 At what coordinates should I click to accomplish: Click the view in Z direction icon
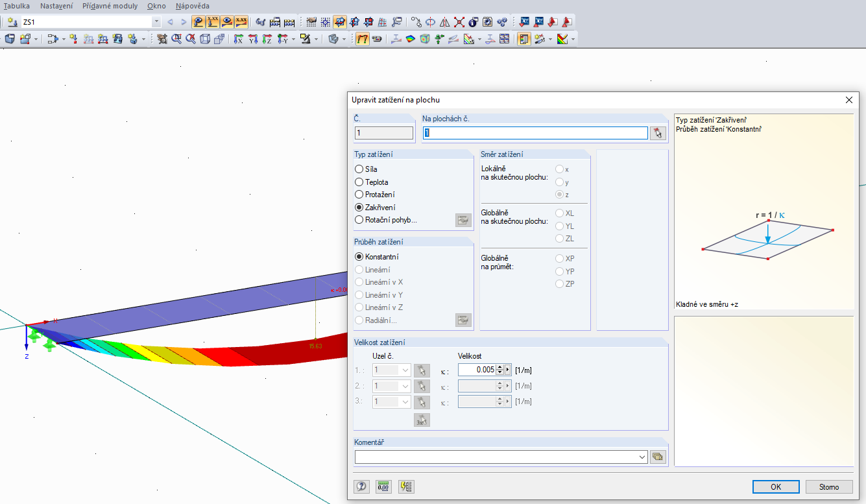(267, 39)
